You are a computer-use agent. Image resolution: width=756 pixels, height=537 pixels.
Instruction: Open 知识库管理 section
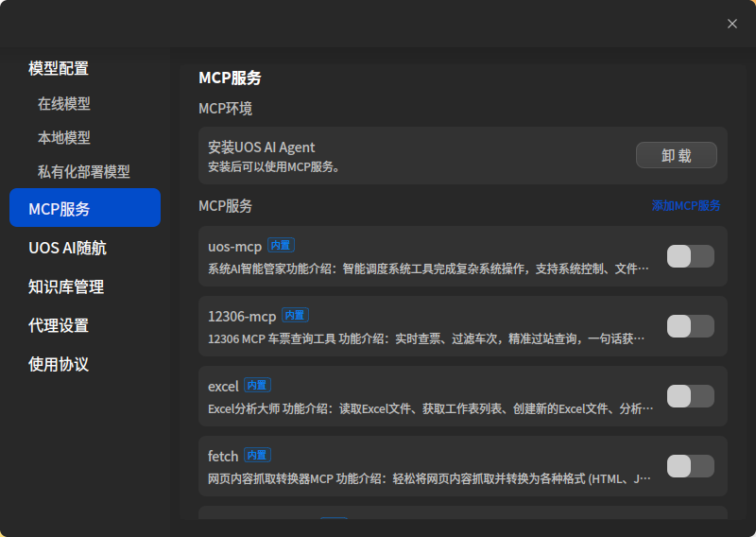coord(66,286)
